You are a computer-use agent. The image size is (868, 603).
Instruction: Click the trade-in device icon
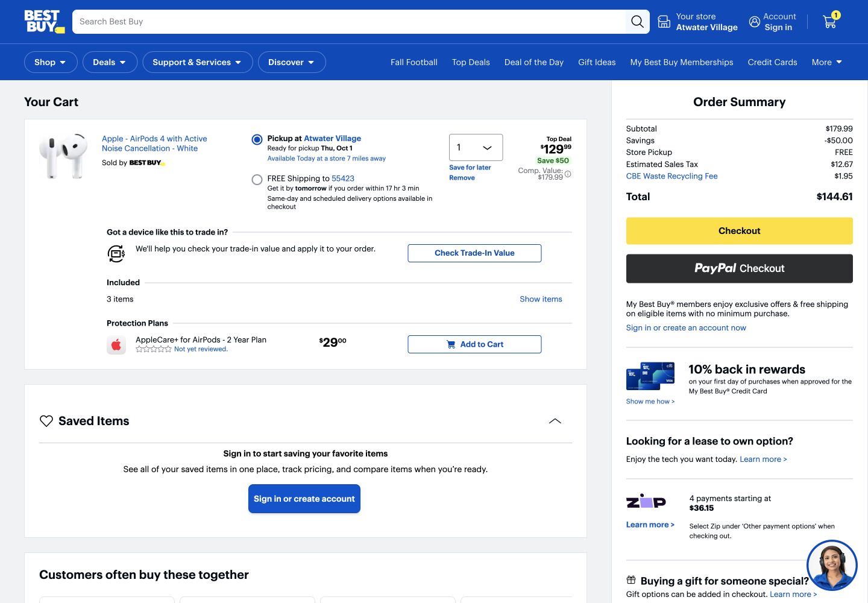pos(116,254)
